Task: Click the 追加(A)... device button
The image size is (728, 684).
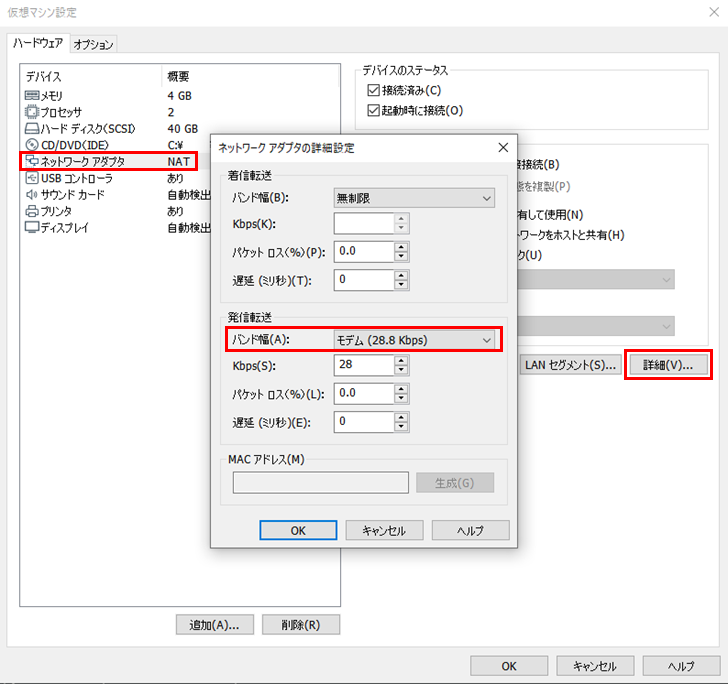Action: tap(214, 625)
